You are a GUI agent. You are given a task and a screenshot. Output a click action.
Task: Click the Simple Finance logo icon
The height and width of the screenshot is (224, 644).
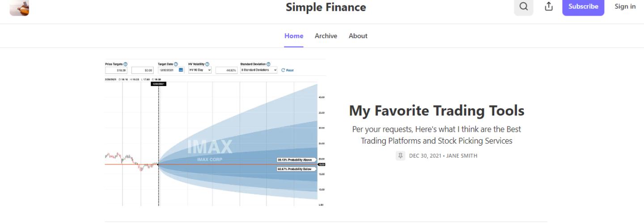[x=19, y=7]
